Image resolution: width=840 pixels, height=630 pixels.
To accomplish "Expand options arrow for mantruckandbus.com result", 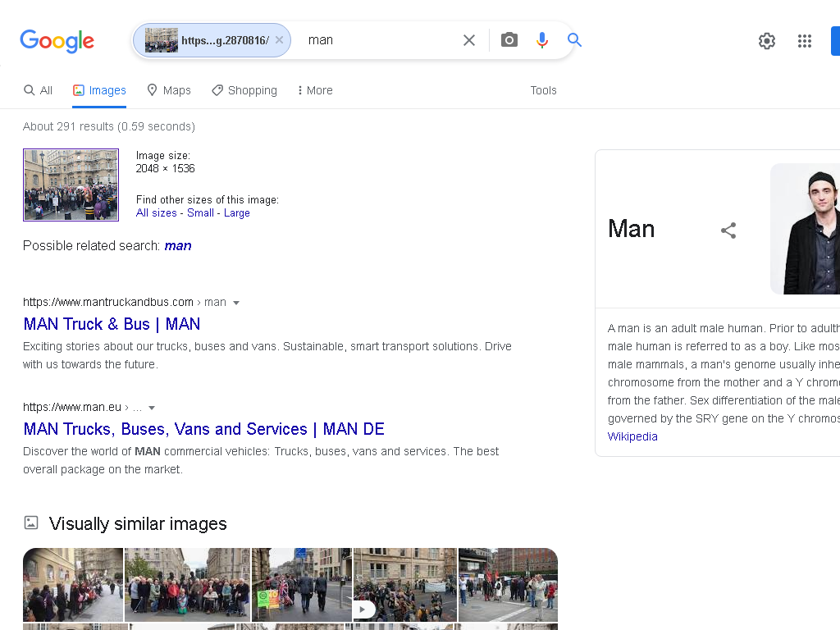I will tap(236, 303).
